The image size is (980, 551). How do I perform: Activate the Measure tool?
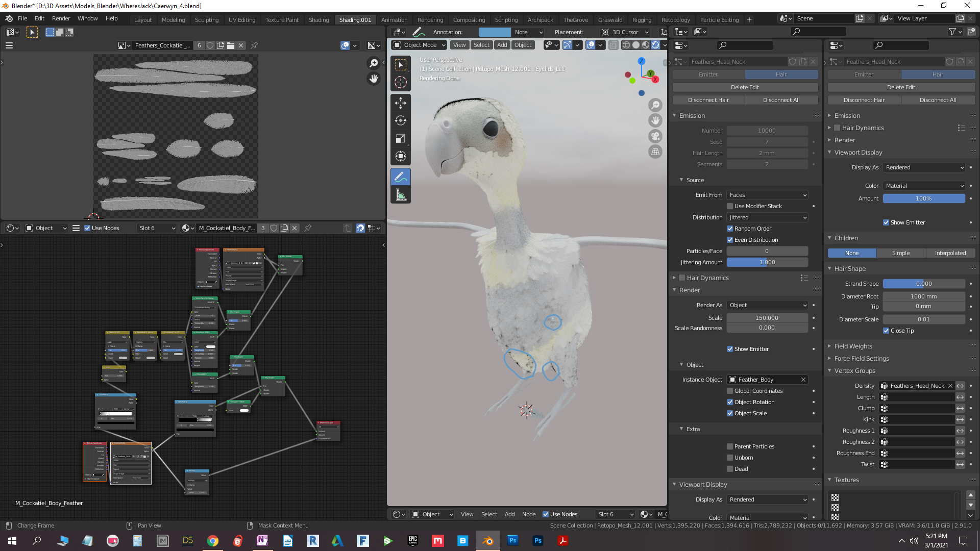coord(401,195)
